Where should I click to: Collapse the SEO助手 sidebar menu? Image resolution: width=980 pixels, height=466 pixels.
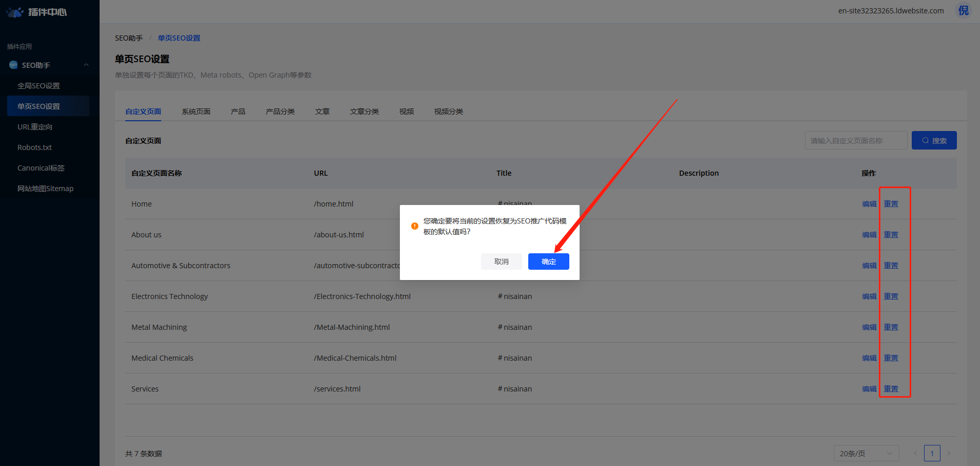(x=86, y=65)
